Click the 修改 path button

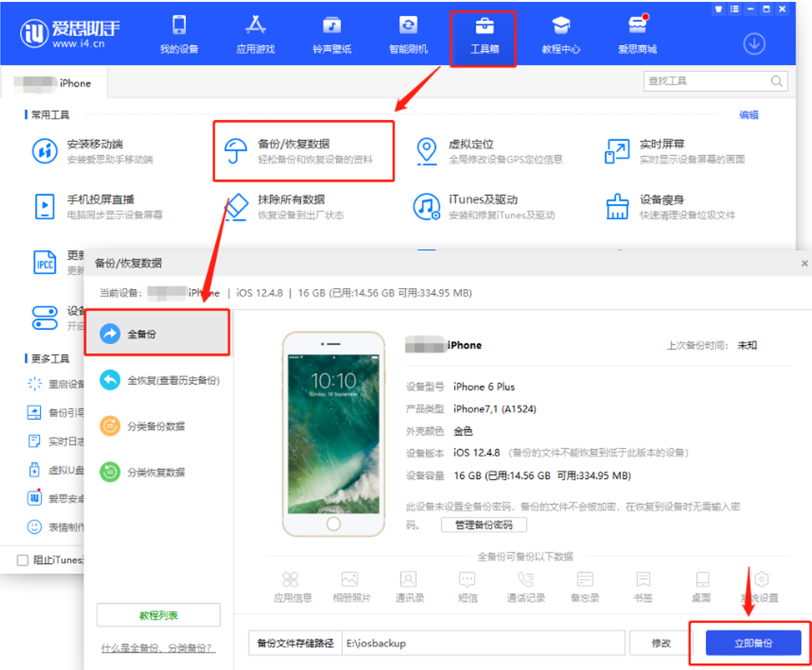661,643
